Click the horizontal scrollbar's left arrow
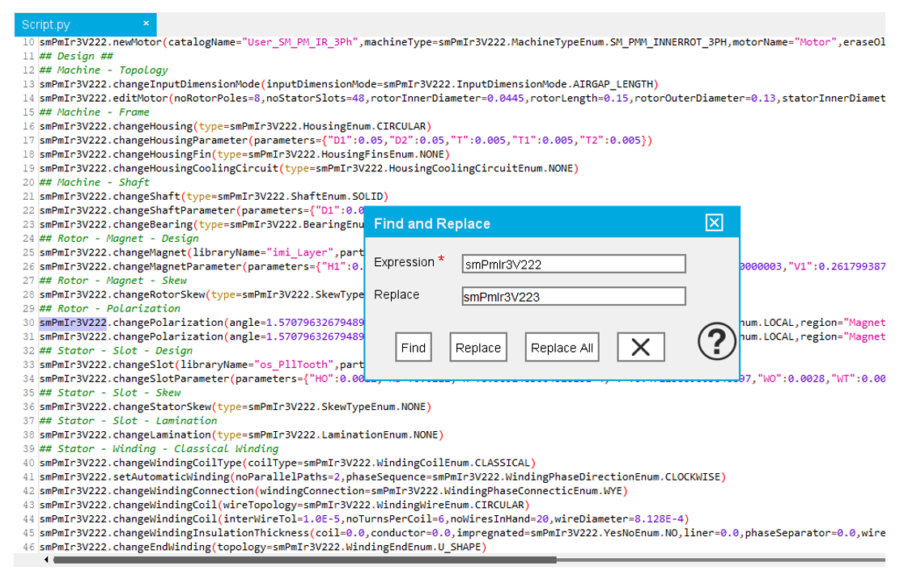The height and width of the screenshot is (588, 908). click(46, 559)
